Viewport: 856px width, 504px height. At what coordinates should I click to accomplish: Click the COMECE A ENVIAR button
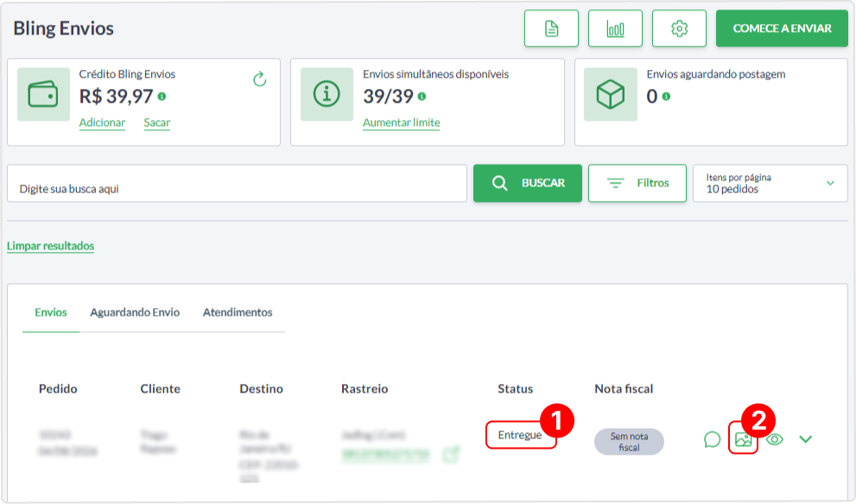pyautogui.click(x=782, y=28)
